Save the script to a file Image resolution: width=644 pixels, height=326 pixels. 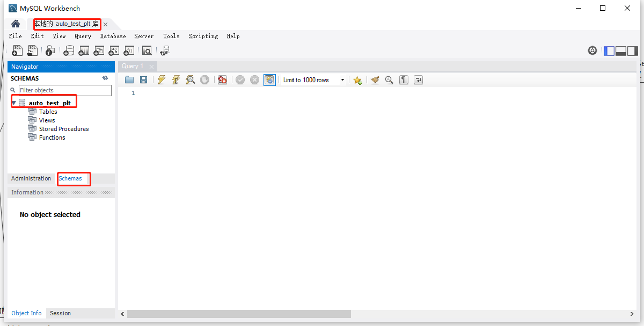click(143, 80)
